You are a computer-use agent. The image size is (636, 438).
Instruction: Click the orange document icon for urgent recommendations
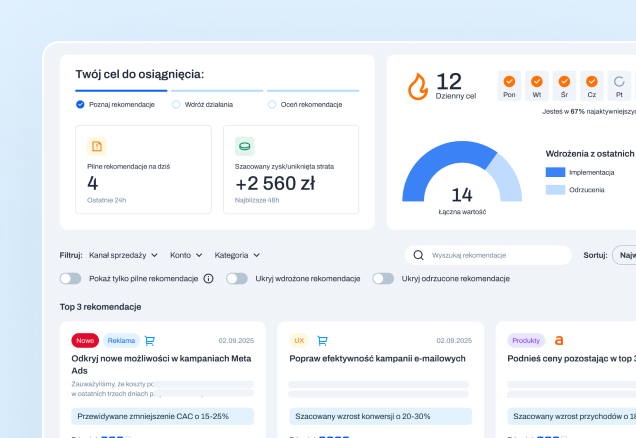97,146
